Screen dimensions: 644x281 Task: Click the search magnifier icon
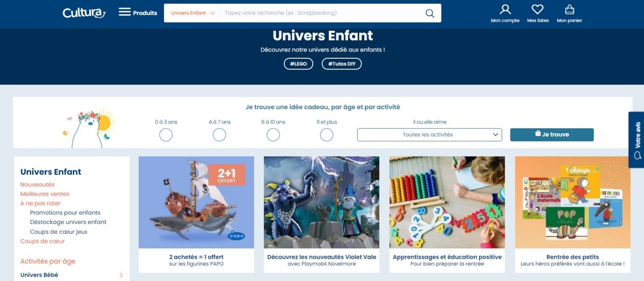430,13
